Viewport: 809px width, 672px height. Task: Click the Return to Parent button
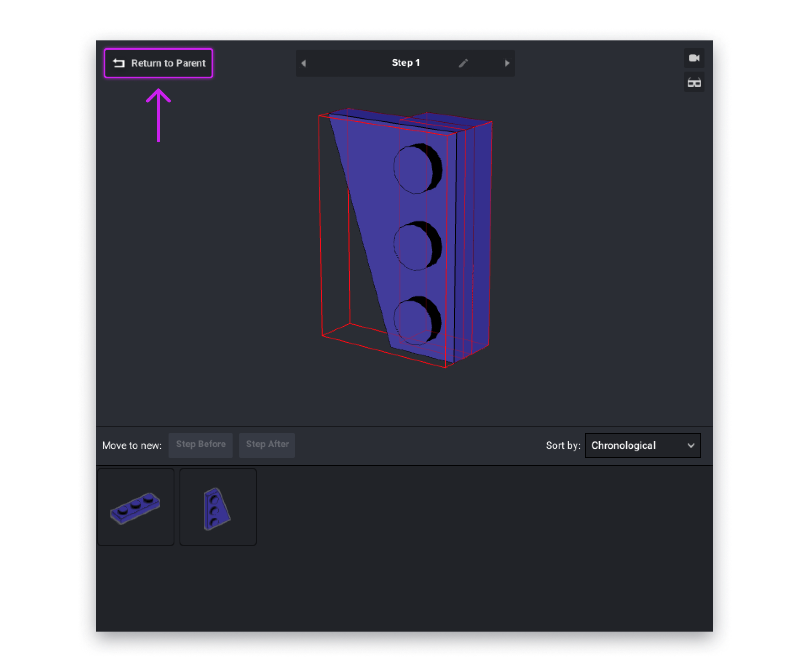tap(158, 63)
